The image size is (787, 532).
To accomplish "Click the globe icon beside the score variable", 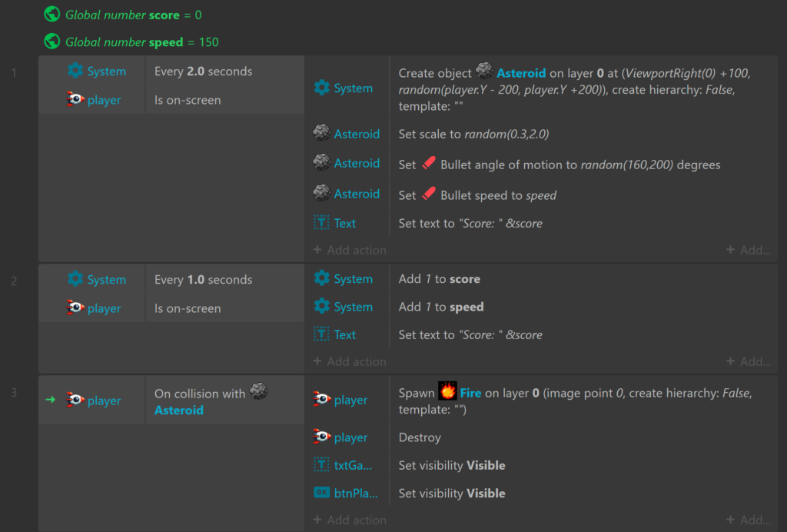I will coord(52,14).
